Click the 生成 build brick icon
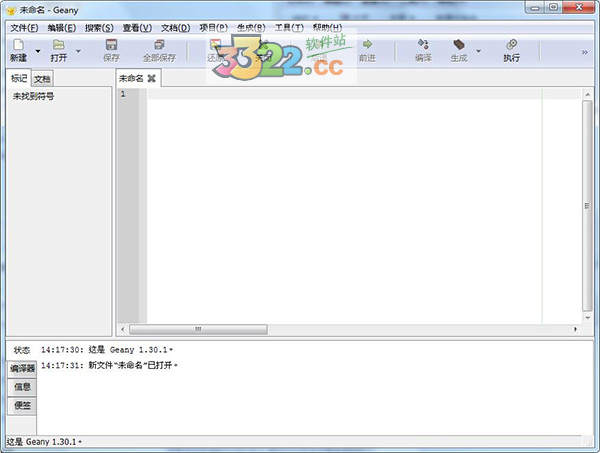Image resolution: width=600 pixels, height=453 pixels. pyautogui.click(x=459, y=44)
